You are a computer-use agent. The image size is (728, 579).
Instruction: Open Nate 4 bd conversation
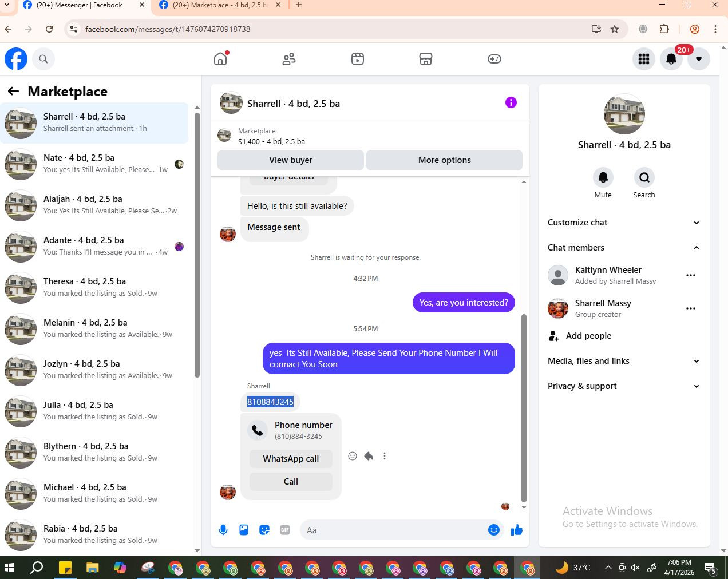coord(94,164)
